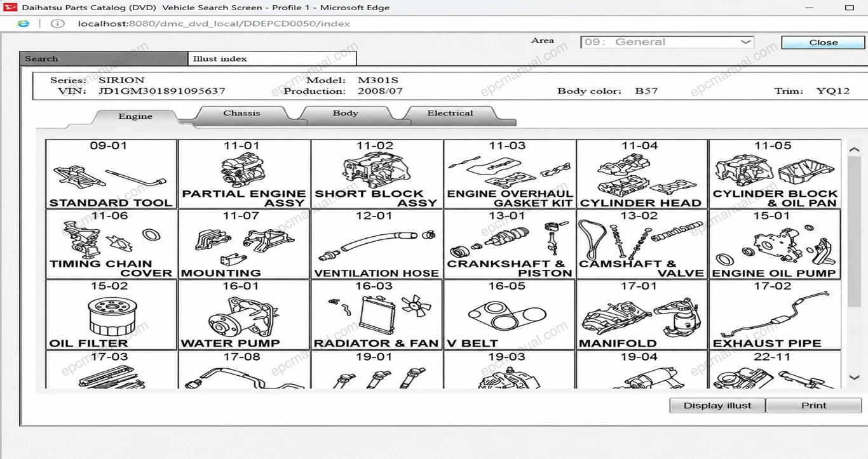Switch to the Search tab
The width and height of the screenshot is (868, 459).
pyautogui.click(x=104, y=58)
